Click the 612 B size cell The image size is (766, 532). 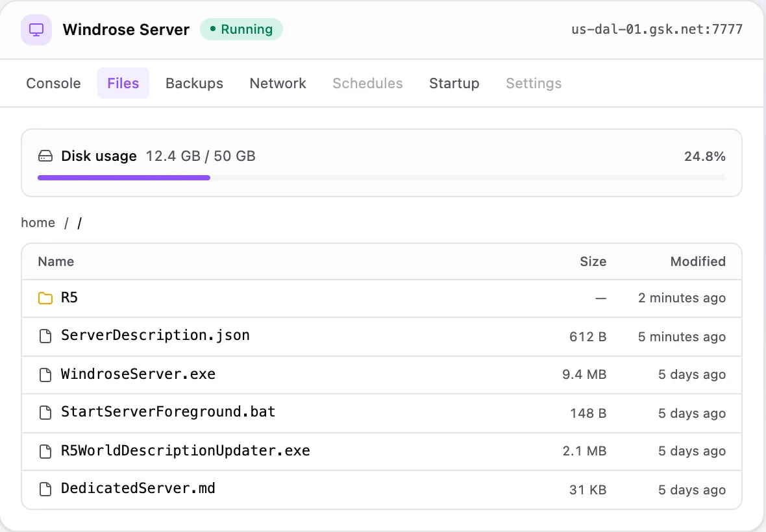[x=587, y=337]
